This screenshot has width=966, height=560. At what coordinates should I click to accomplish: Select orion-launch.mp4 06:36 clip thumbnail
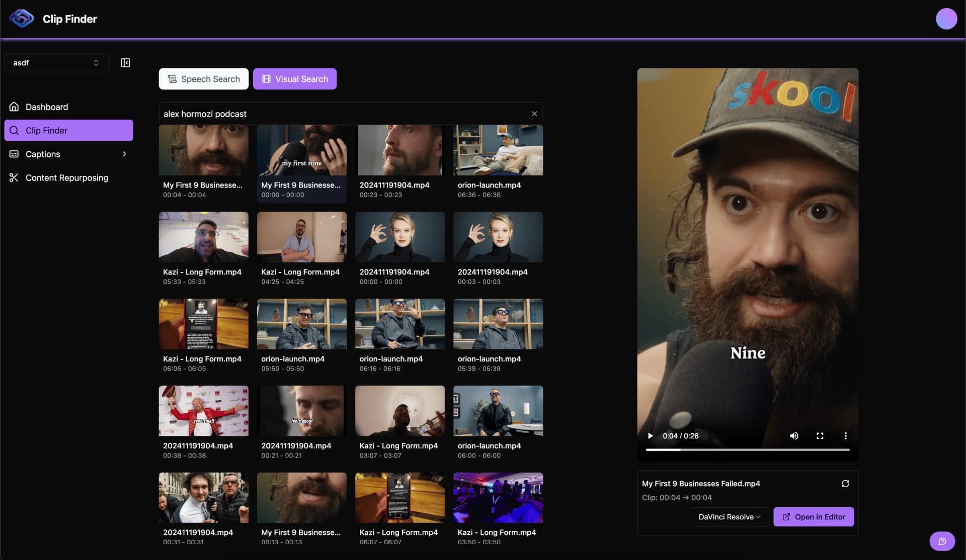coord(498,150)
